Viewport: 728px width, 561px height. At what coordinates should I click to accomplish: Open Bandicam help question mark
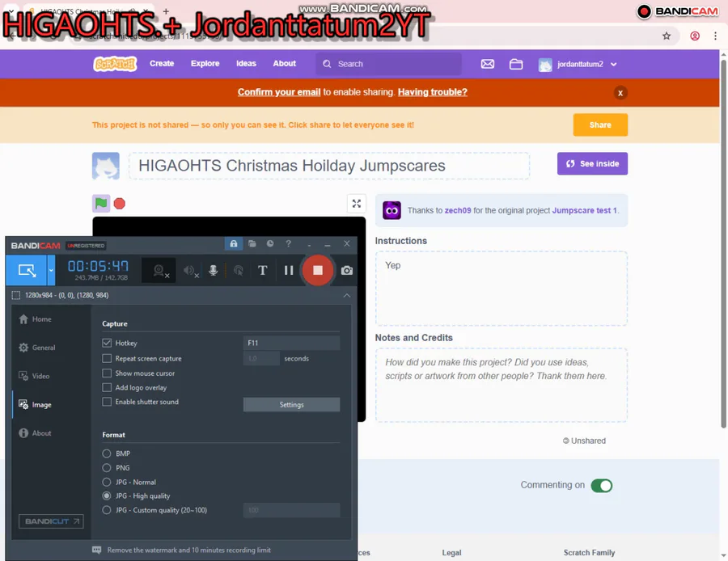point(288,243)
